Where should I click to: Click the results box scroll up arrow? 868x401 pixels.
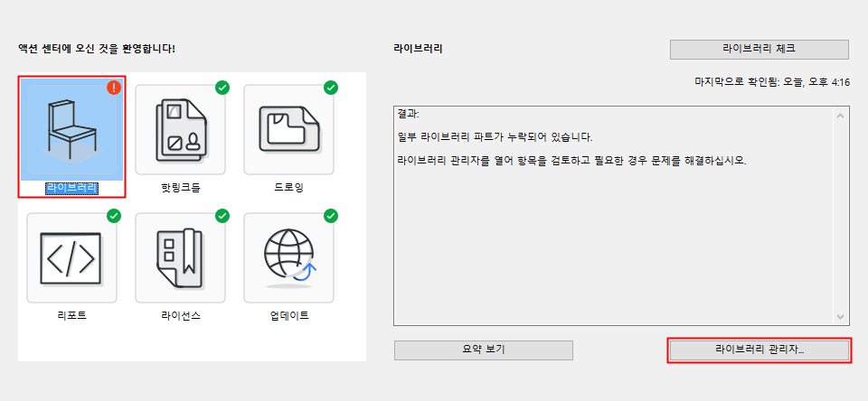(x=840, y=116)
